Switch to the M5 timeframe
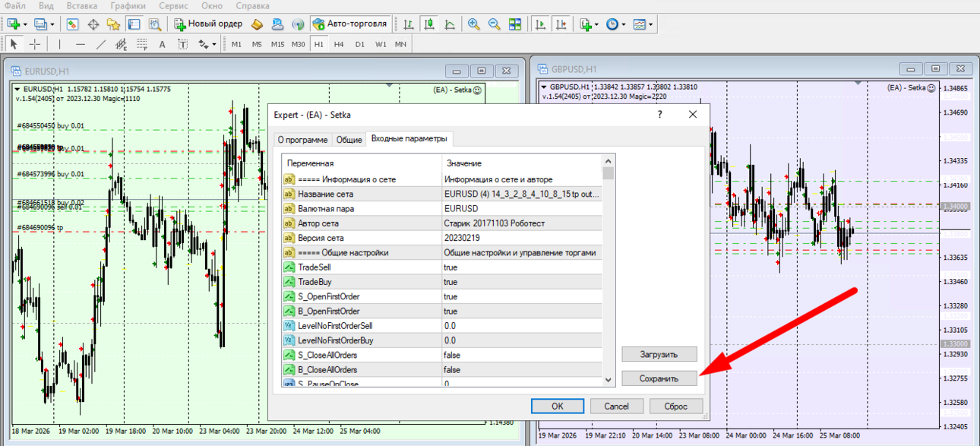 (x=257, y=44)
